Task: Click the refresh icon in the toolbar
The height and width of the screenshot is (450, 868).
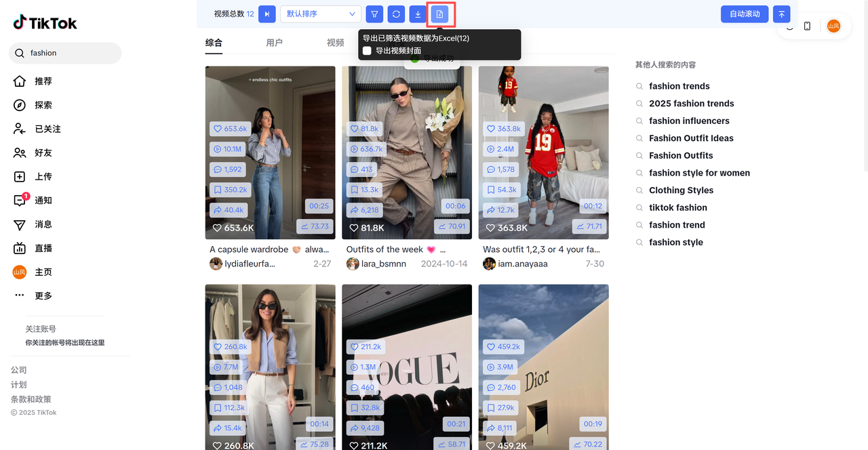Action: pyautogui.click(x=396, y=14)
